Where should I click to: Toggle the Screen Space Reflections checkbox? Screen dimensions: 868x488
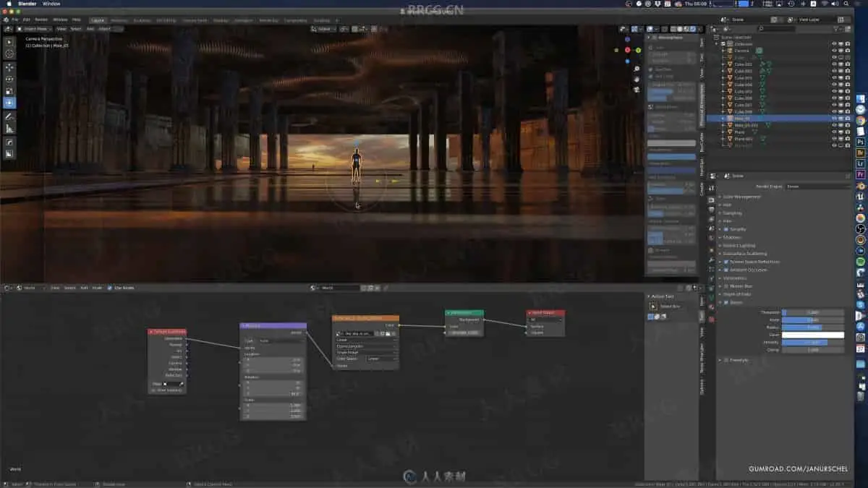(726, 262)
